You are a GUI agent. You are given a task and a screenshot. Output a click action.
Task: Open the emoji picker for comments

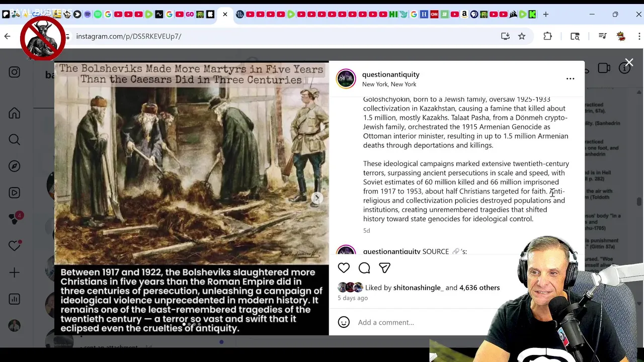(344, 322)
